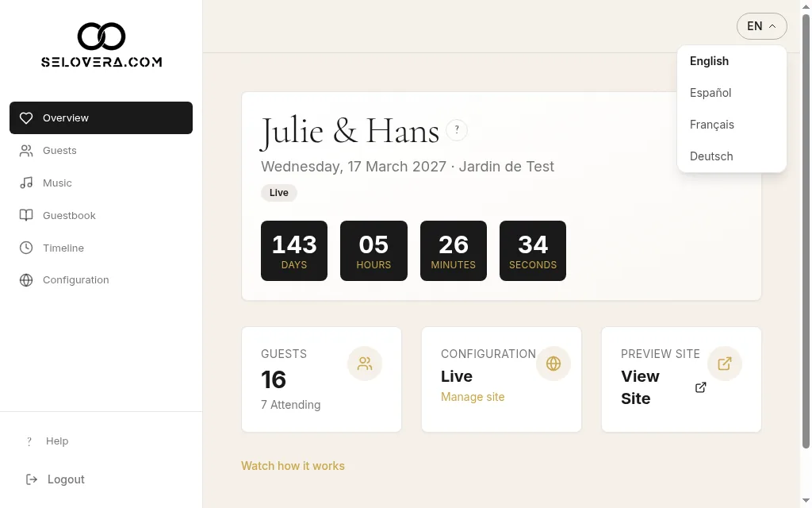This screenshot has height=508, width=812.
Task: Click the help question mark next to Julie & Hans
Action: point(457,130)
